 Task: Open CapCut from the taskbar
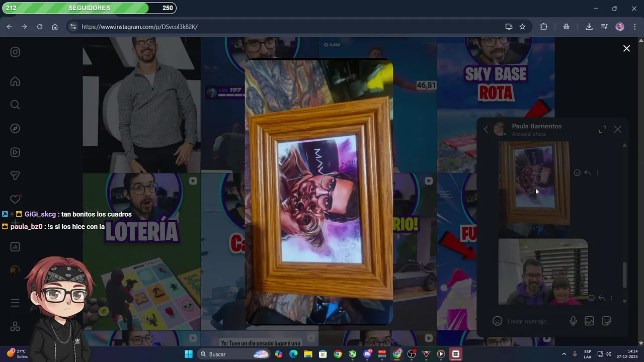[456, 354]
